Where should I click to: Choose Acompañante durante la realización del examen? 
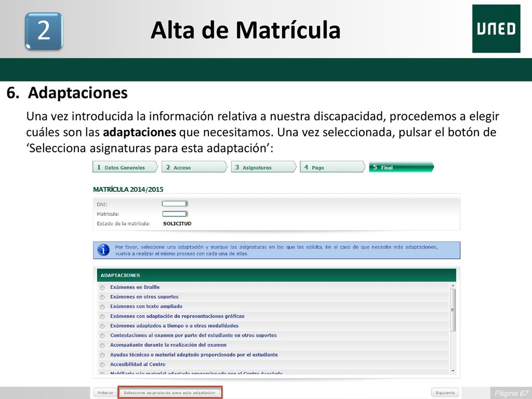coord(102,345)
